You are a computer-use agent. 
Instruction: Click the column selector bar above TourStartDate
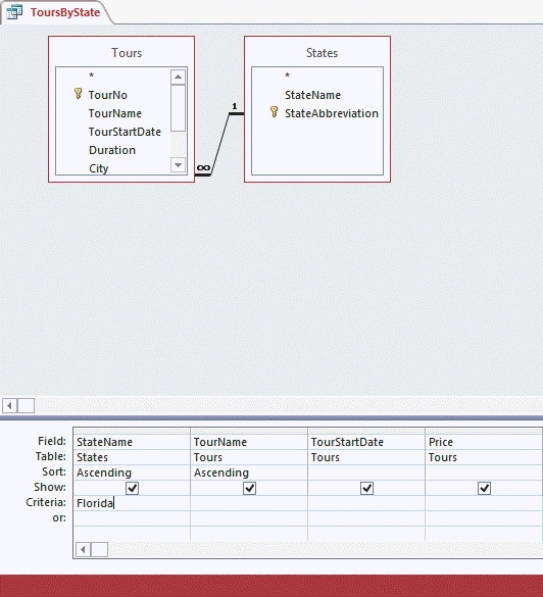click(x=366, y=431)
